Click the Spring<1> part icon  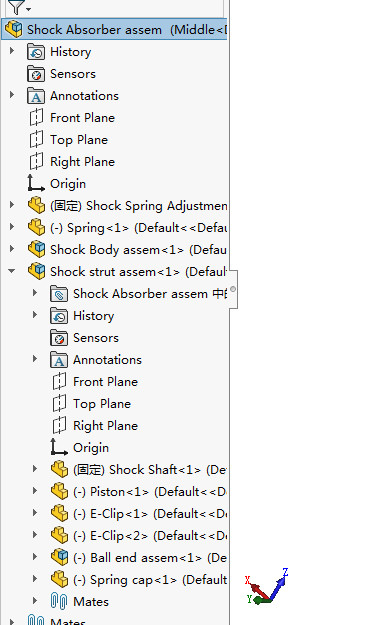[x=36, y=227]
